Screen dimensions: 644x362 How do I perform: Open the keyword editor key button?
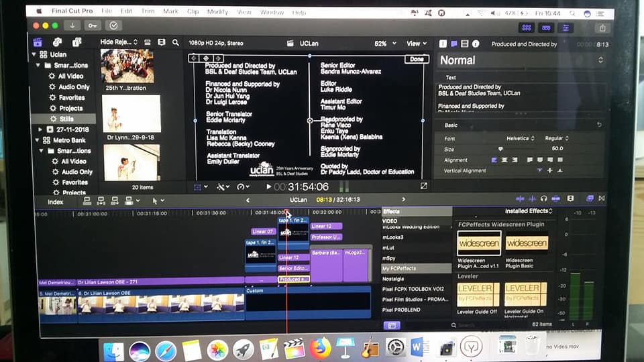pos(93,26)
